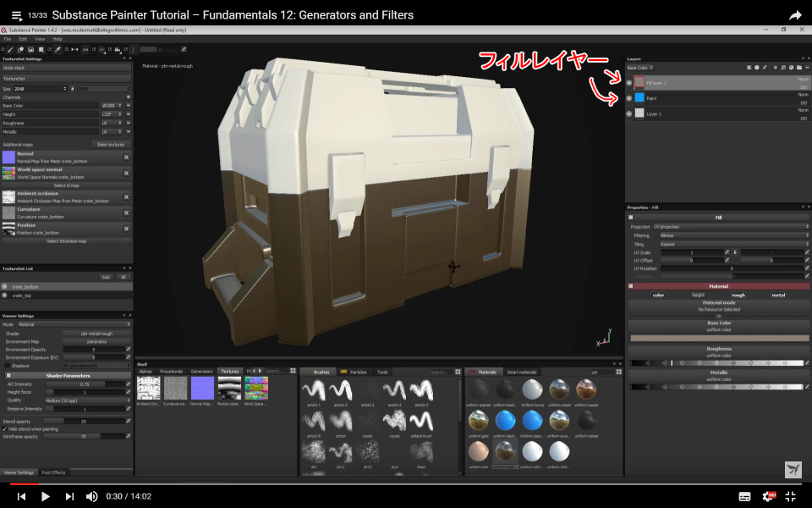812x508 pixels.
Task: Switch to the Post Effects tab
Action: (x=53, y=472)
